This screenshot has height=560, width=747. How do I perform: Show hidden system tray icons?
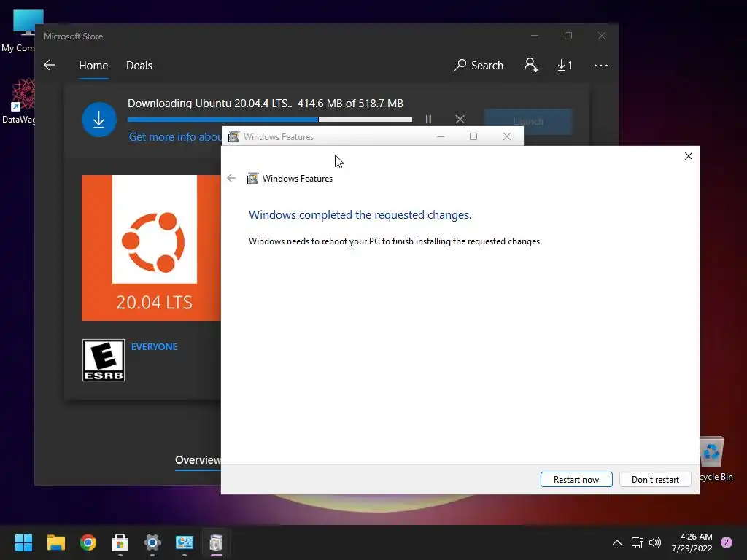(x=616, y=542)
